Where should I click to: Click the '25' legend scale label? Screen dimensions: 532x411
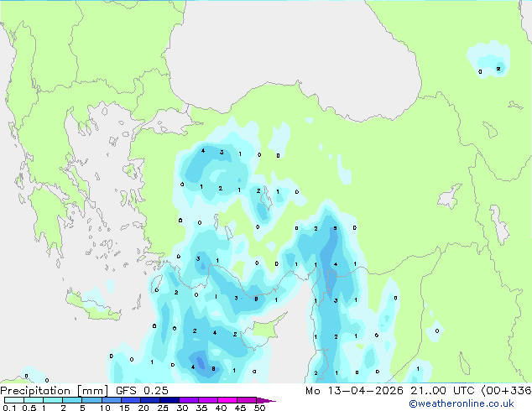tap(163, 408)
